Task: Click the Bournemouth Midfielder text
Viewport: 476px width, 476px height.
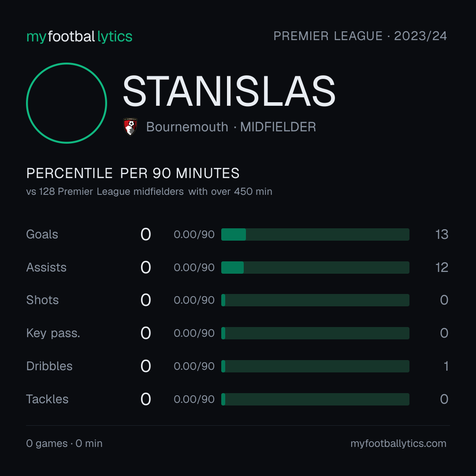Action: [231, 127]
